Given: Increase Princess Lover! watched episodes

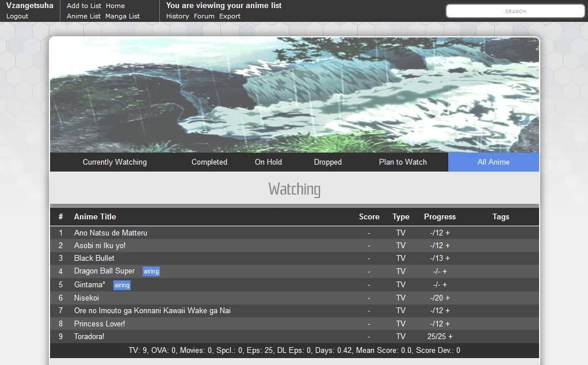Looking at the screenshot, I should 448,324.
